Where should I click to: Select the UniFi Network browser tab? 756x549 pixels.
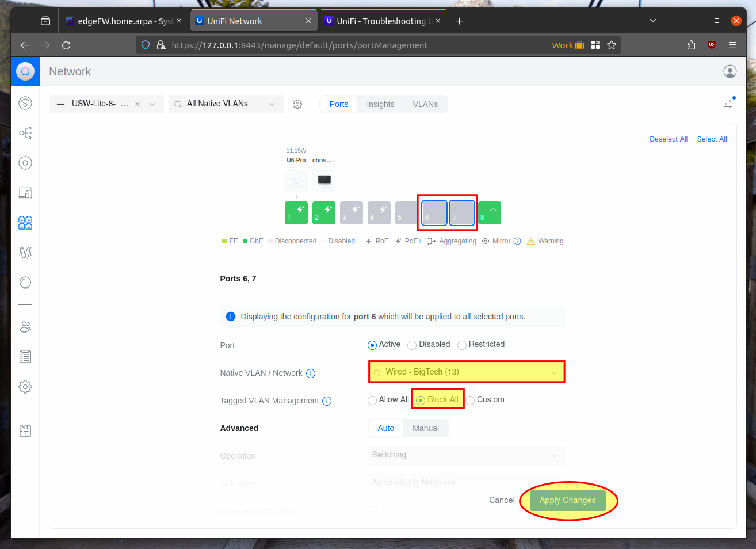click(254, 21)
